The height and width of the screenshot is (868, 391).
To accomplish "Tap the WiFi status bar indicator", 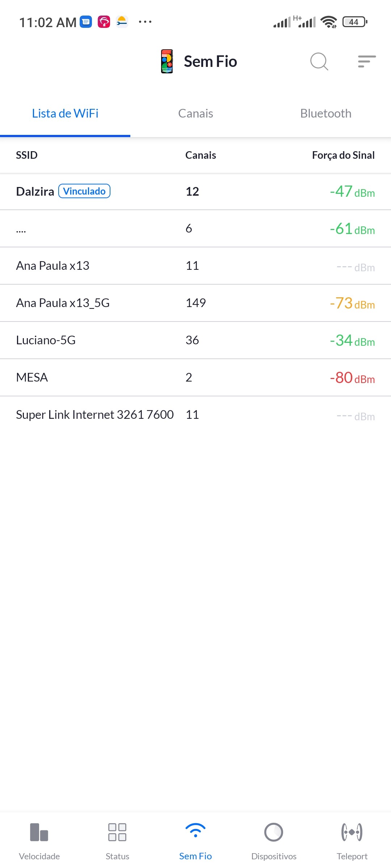I will tap(329, 22).
